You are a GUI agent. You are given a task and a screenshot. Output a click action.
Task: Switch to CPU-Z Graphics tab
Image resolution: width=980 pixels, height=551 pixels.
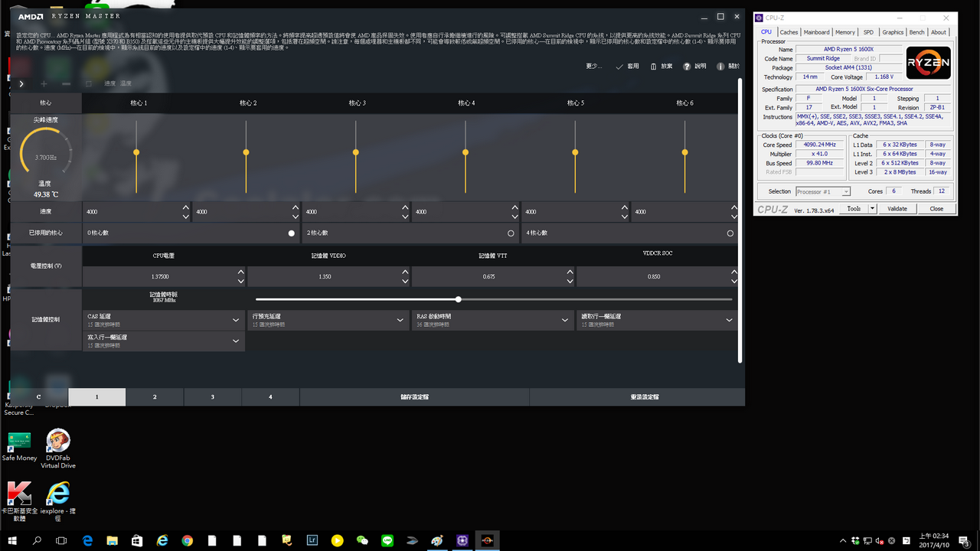click(893, 32)
